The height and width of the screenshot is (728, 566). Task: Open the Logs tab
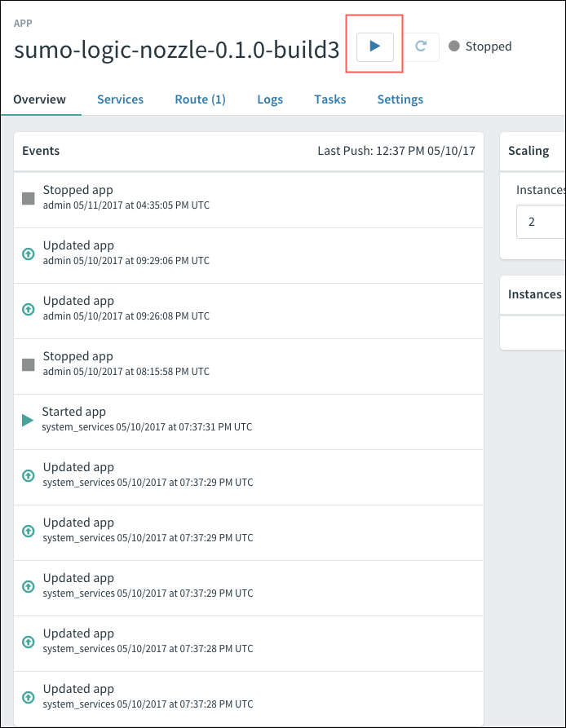270,99
